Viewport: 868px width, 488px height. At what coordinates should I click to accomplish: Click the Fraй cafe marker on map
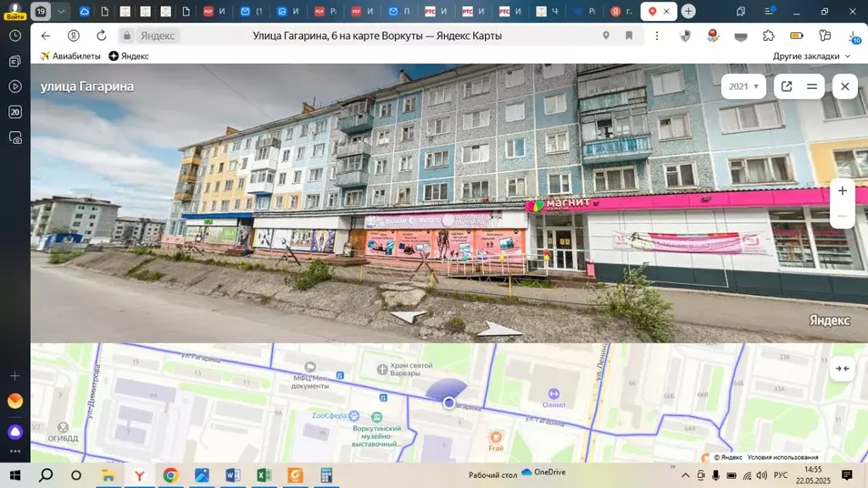tap(496, 441)
